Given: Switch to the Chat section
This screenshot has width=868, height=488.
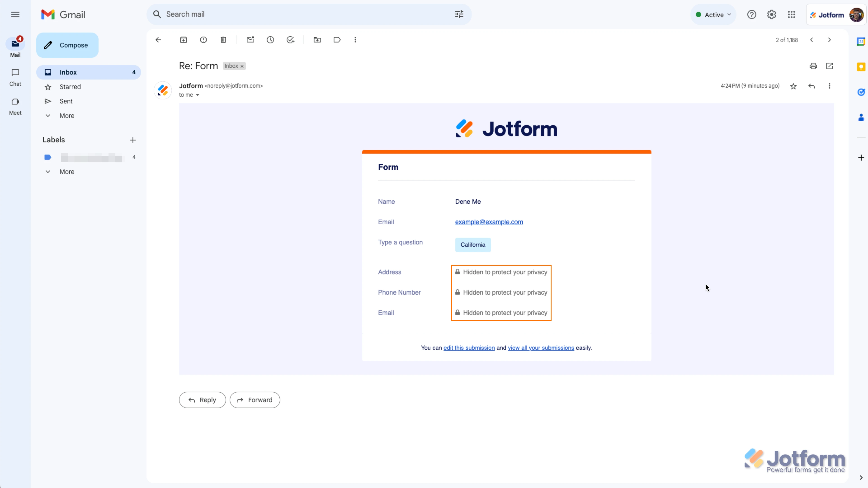Looking at the screenshot, I should coord(15,77).
